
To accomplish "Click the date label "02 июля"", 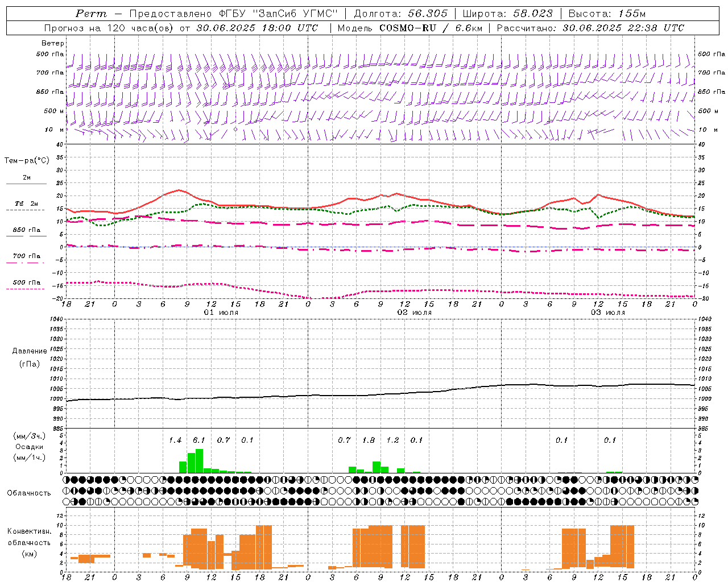I will tap(415, 313).
